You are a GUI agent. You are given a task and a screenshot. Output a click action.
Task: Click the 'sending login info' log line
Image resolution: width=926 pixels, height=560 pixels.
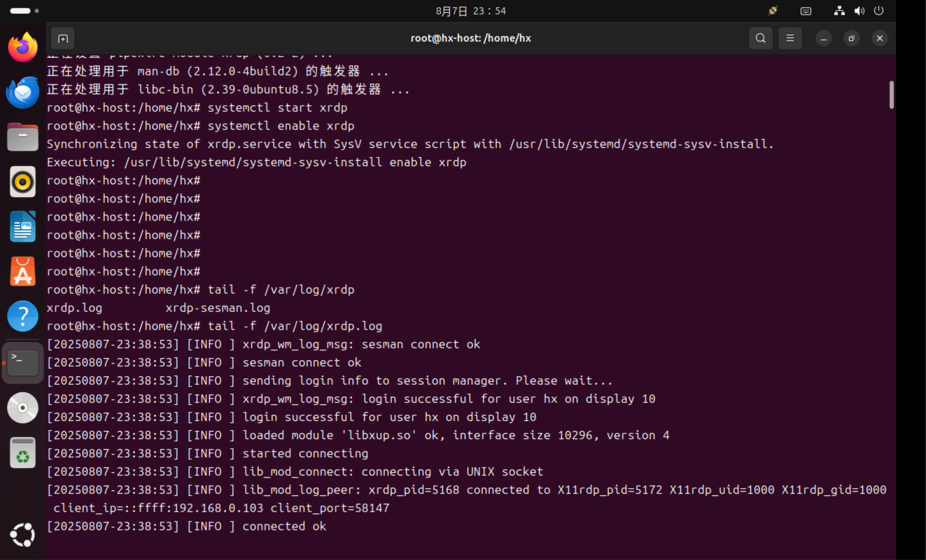click(329, 381)
